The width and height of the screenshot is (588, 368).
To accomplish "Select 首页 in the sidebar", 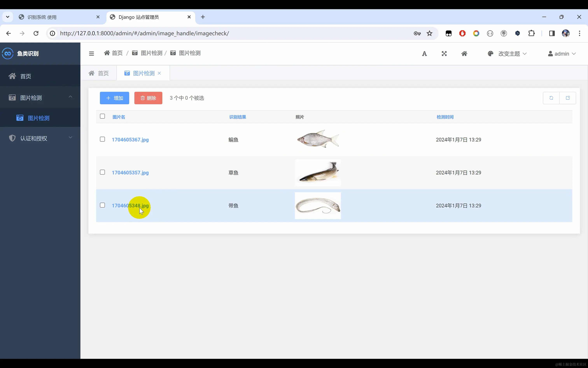I will pyautogui.click(x=40, y=76).
